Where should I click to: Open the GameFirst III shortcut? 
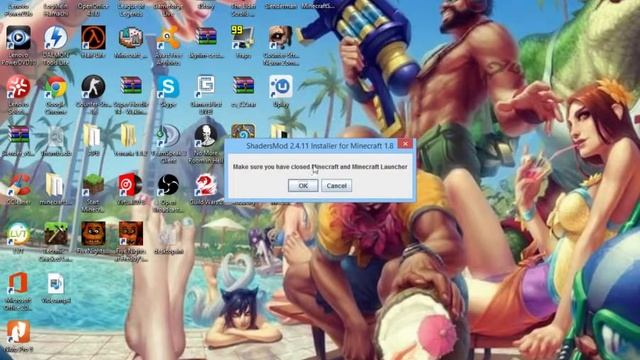[x=205, y=87]
